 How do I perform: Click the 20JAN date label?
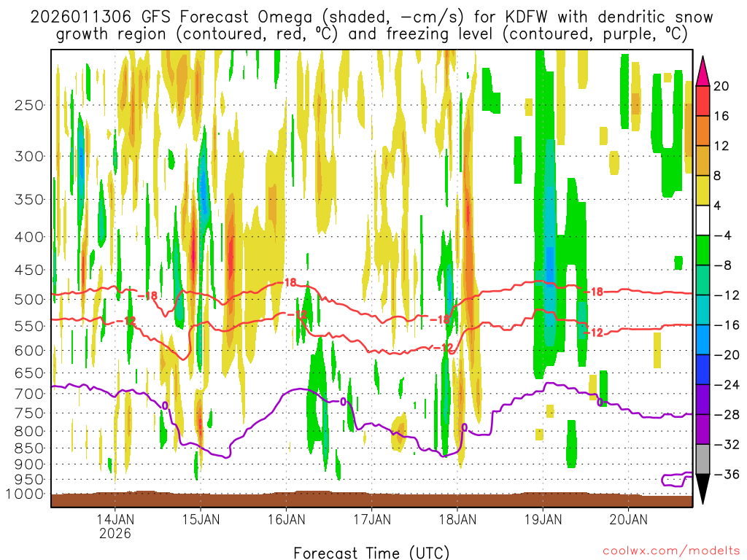coord(628,519)
